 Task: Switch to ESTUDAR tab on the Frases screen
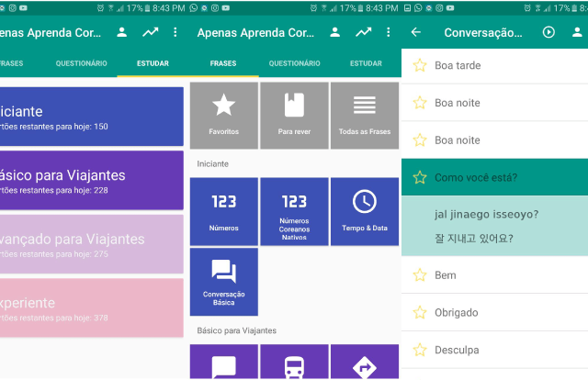(366, 63)
